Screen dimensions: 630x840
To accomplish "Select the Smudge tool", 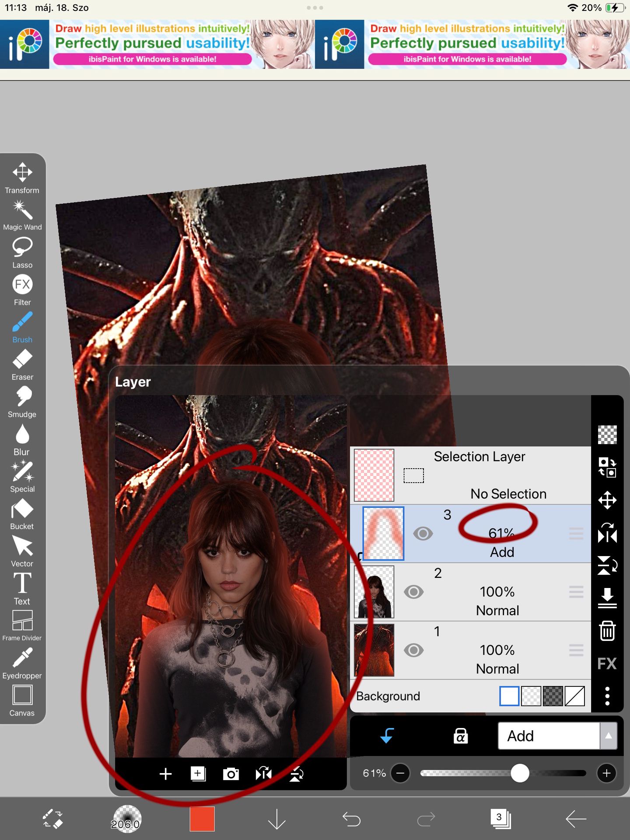I will [22, 402].
